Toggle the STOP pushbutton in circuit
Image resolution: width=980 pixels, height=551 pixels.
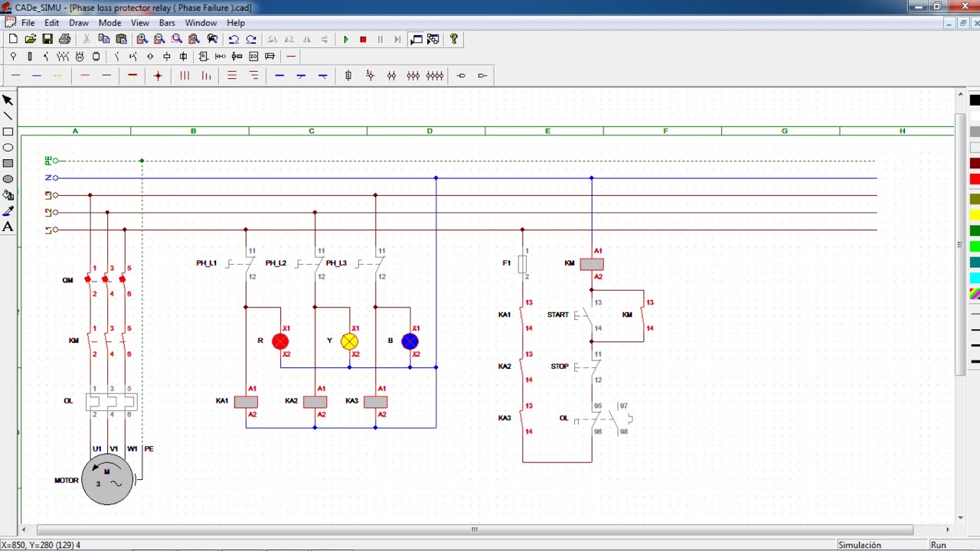click(x=587, y=367)
